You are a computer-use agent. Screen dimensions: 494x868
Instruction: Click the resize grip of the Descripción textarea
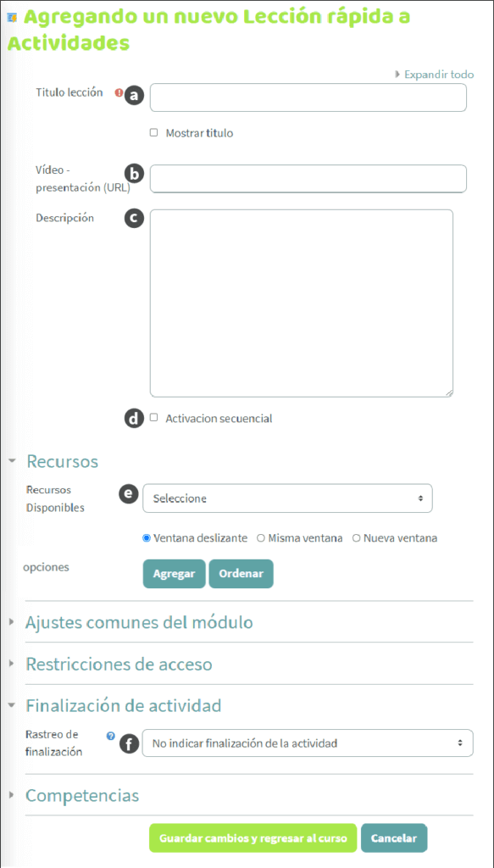(x=448, y=392)
